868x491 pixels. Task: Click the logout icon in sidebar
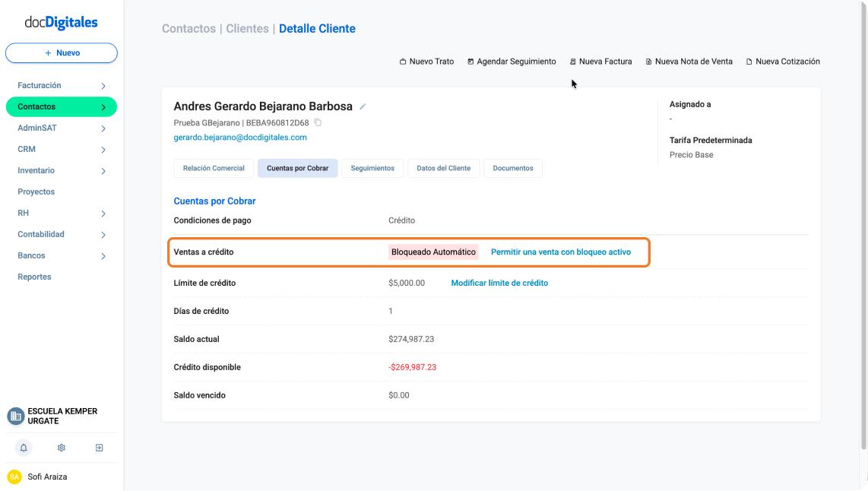[x=99, y=448]
